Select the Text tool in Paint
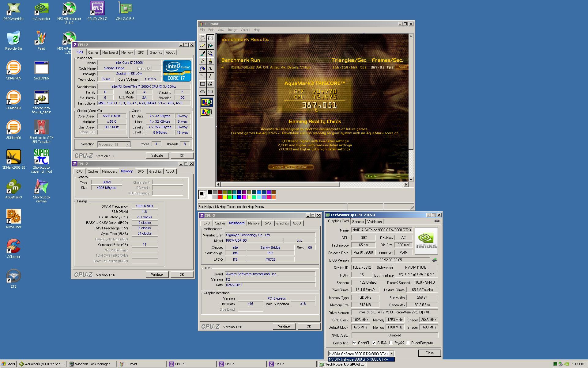Image resolution: width=588 pixels, height=368 pixels. pyautogui.click(x=210, y=69)
